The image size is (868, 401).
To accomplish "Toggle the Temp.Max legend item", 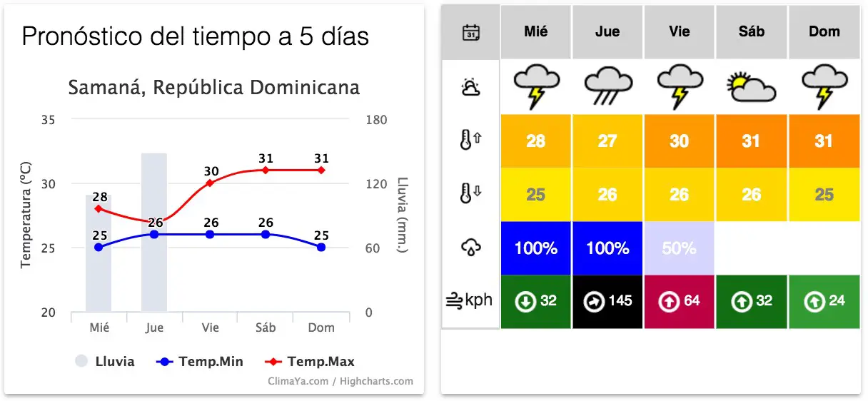I will (310, 362).
